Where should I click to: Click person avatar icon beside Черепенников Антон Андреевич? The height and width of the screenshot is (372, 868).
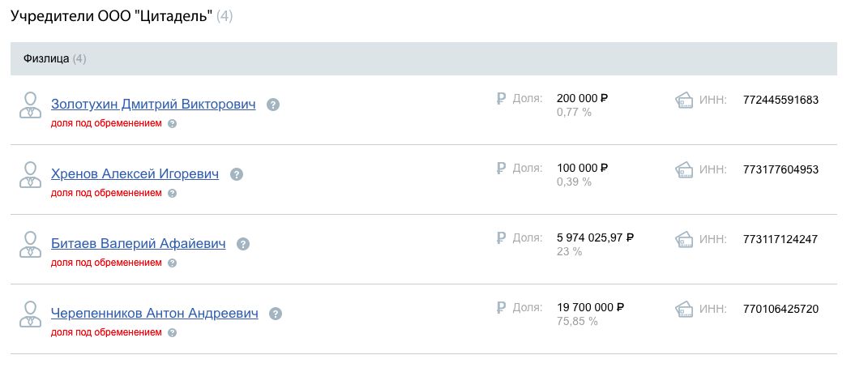[x=30, y=314]
